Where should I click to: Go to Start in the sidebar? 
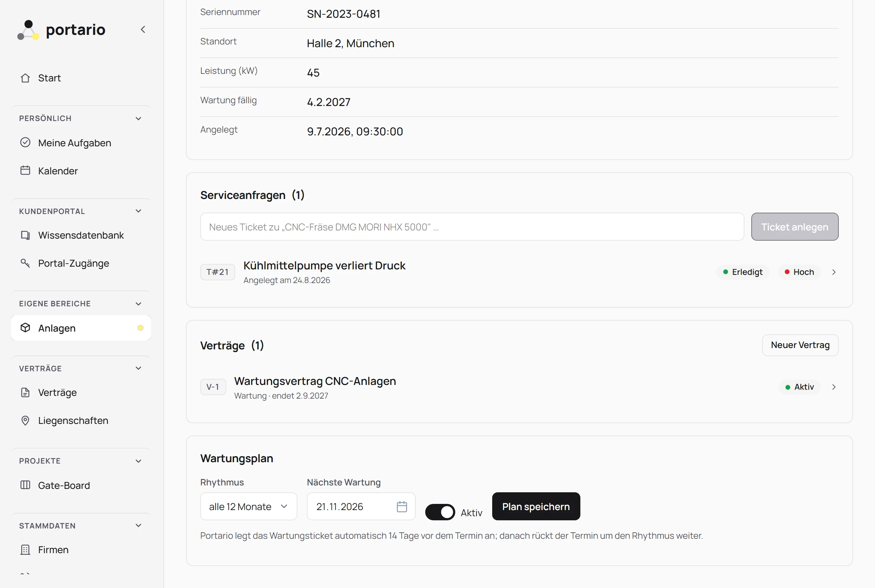tap(81, 78)
